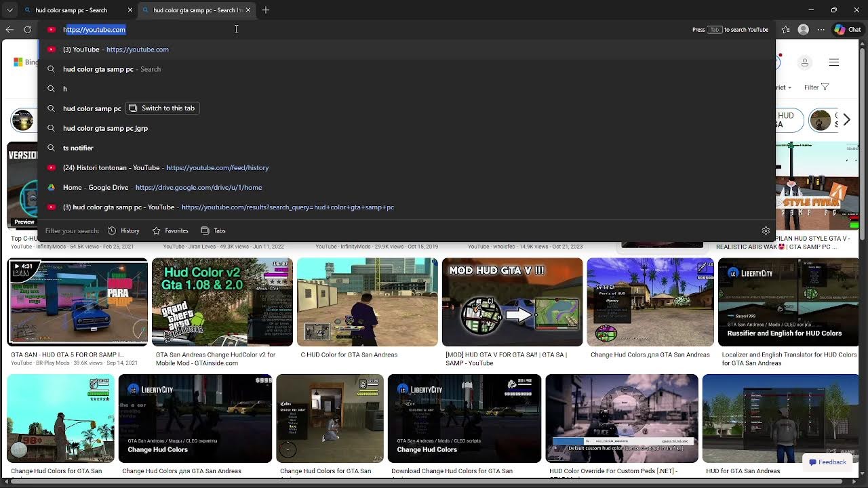868x488 pixels.
Task: Open 'GTA SAN - HUD GTA 5 FOR OR SAMP' title
Action: [67, 354]
